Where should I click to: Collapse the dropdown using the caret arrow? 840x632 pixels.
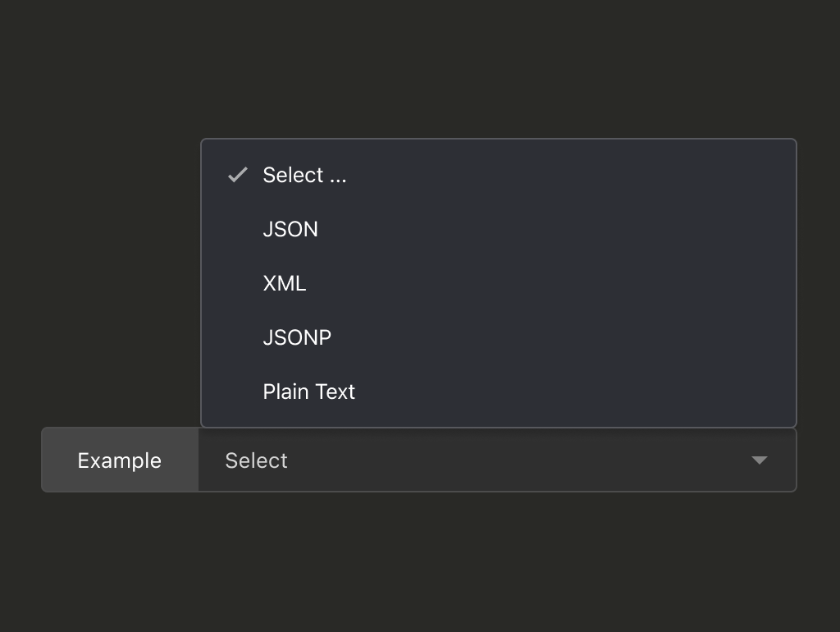tap(759, 460)
